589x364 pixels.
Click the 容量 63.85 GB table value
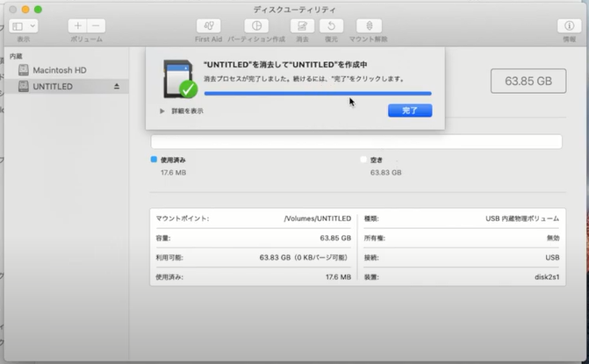(335, 238)
